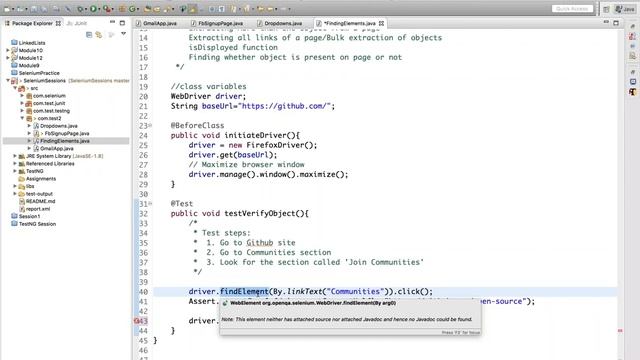Screen dimensions: 640x360
Task: Click the New Java Class green icon
Action: point(132,9)
